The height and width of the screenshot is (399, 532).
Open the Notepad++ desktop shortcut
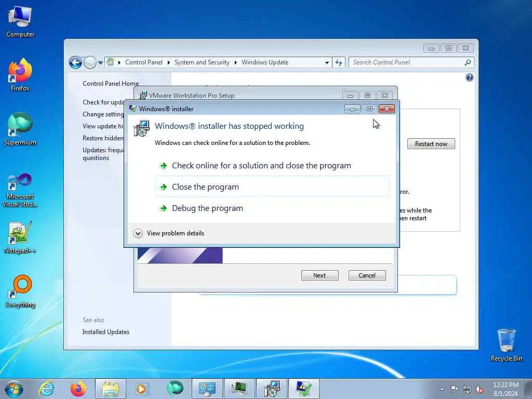(x=20, y=237)
